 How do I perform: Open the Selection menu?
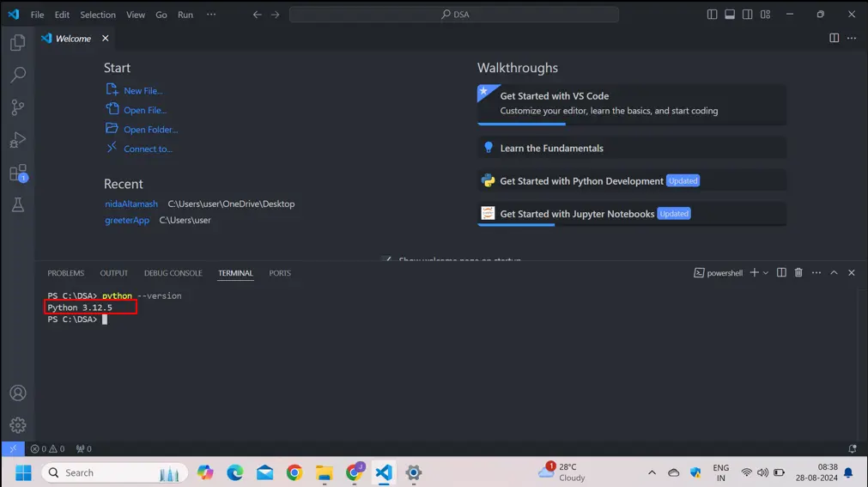(97, 15)
